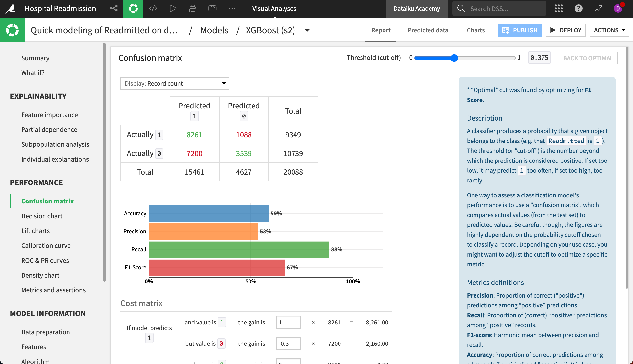This screenshot has height=364, width=633.
Task: Switch to the Charts tab
Action: tap(475, 30)
